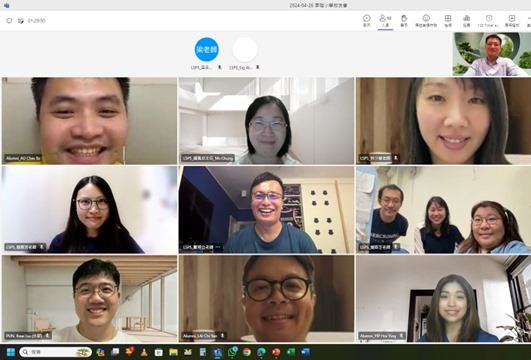Open the bar-chart Polls icon

(x=467, y=21)
